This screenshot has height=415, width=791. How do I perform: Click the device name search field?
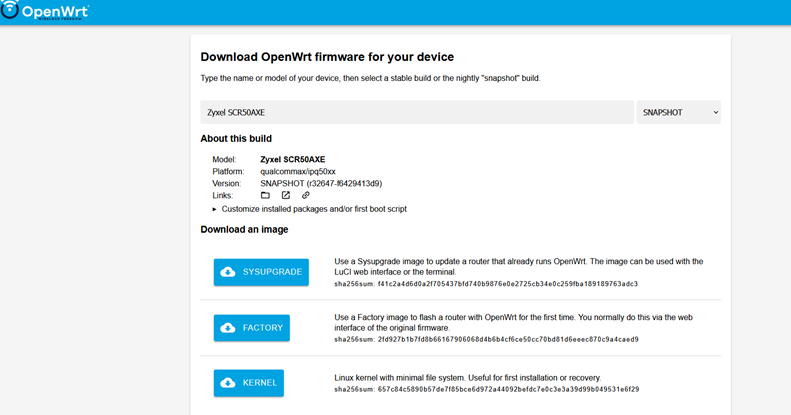417,112
